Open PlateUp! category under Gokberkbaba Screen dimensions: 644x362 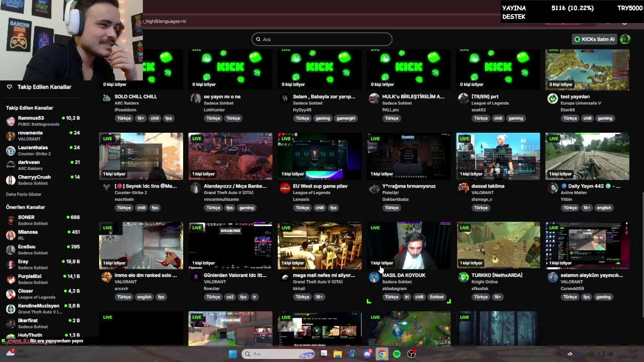[390, 193]
